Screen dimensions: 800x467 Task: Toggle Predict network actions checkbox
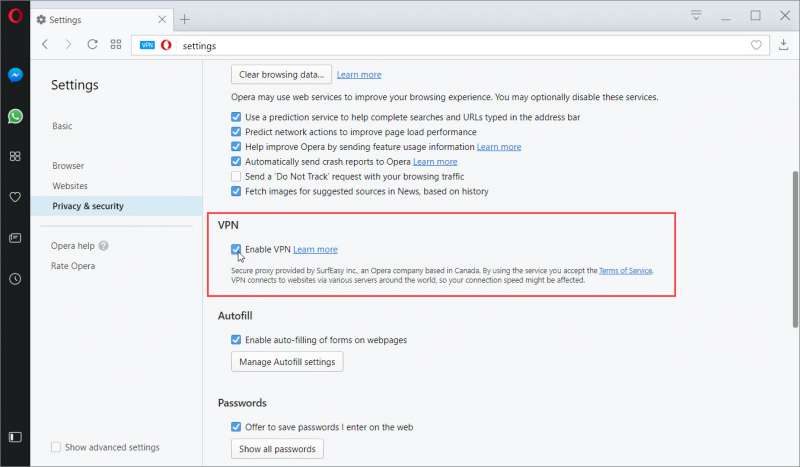pos(236,132)
